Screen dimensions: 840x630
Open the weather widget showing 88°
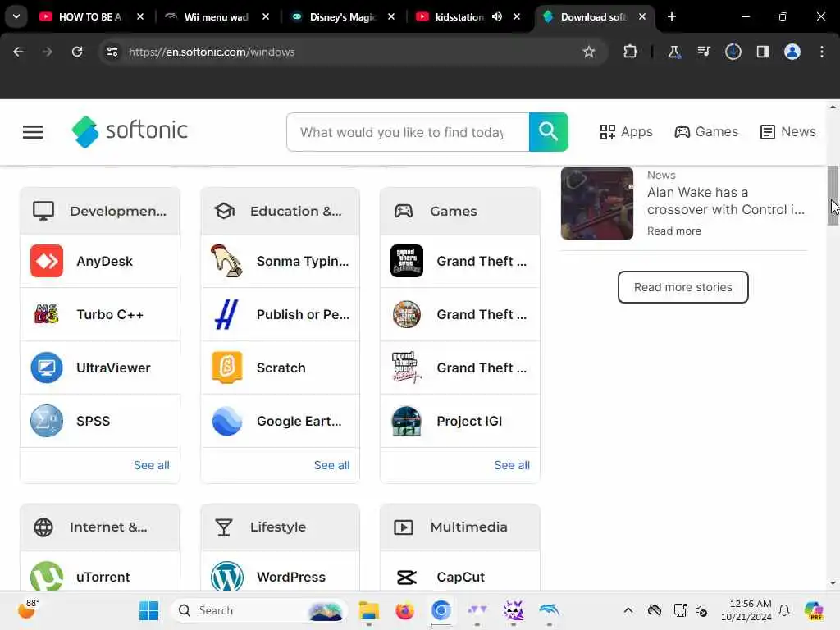coord(29,609)
